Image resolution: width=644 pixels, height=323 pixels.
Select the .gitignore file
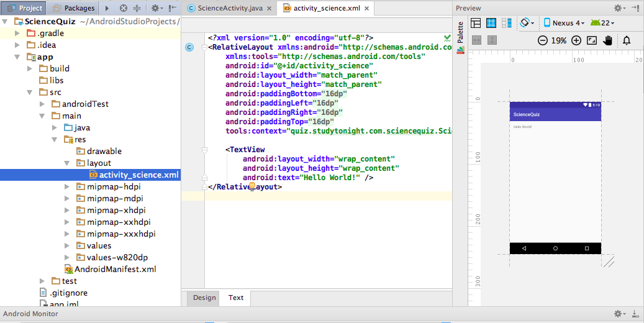point(63,293)
